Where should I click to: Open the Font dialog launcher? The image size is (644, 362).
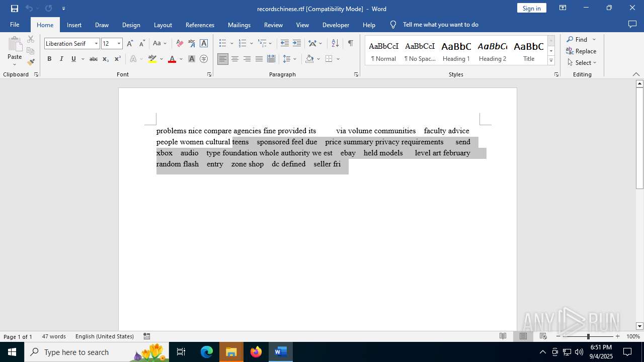point(209,74)
